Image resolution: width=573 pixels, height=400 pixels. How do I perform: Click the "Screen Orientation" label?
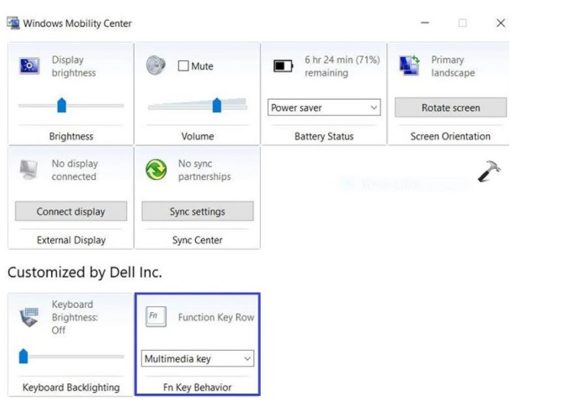click(450, 136)
